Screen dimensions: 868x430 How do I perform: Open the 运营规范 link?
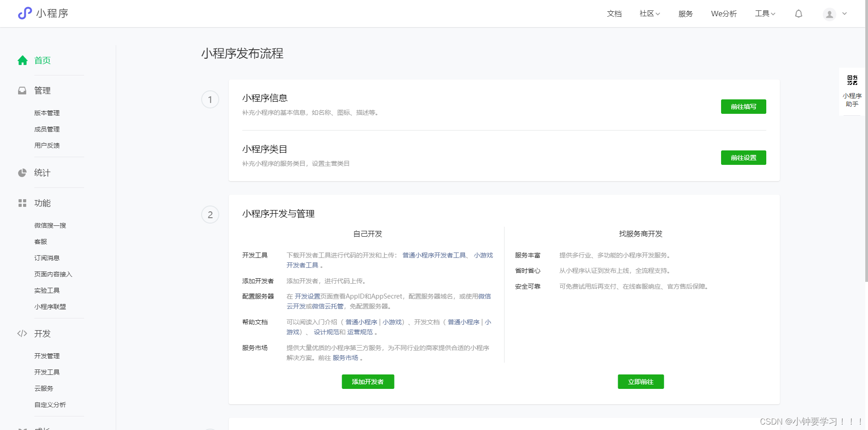[x=360, y=332]
